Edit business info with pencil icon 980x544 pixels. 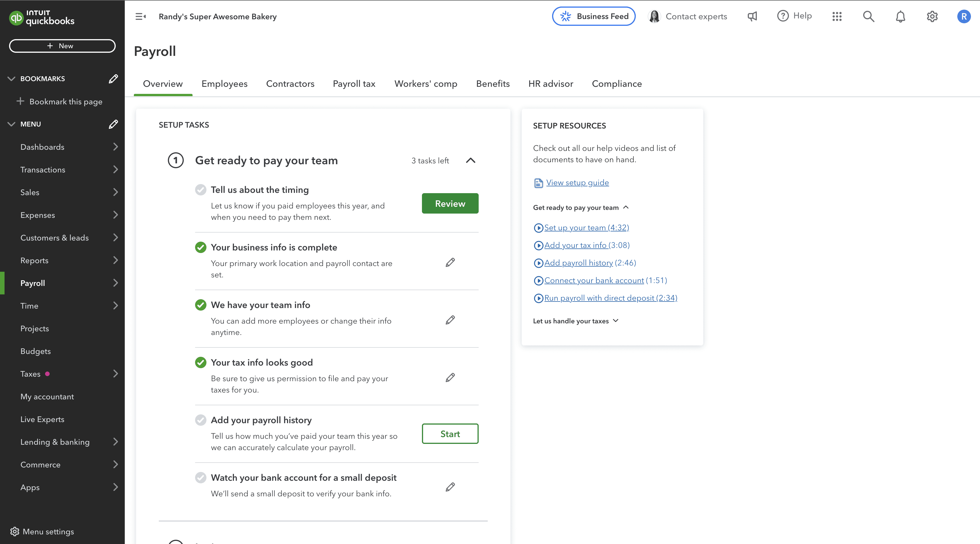tap(450, 262)
